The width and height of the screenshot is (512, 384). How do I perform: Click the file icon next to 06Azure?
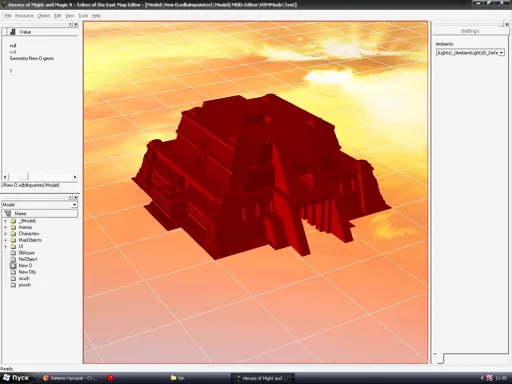coord(13,253)
